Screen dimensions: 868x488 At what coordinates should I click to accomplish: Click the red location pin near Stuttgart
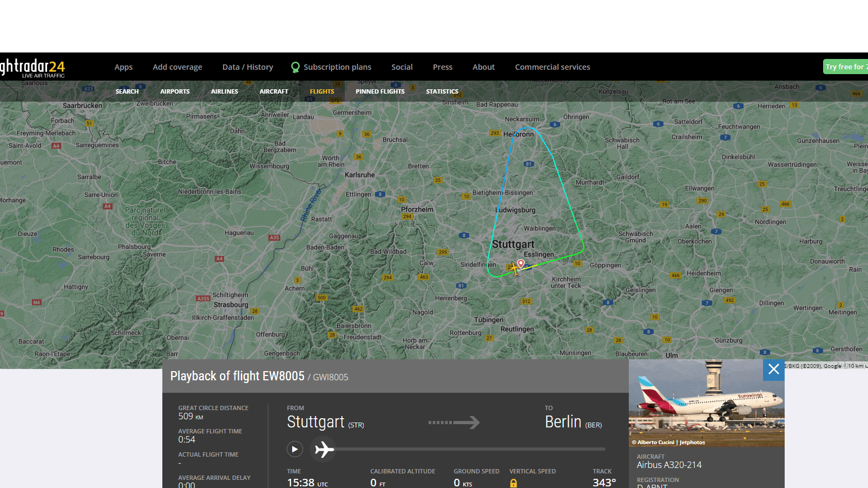[x=521, y=263]
